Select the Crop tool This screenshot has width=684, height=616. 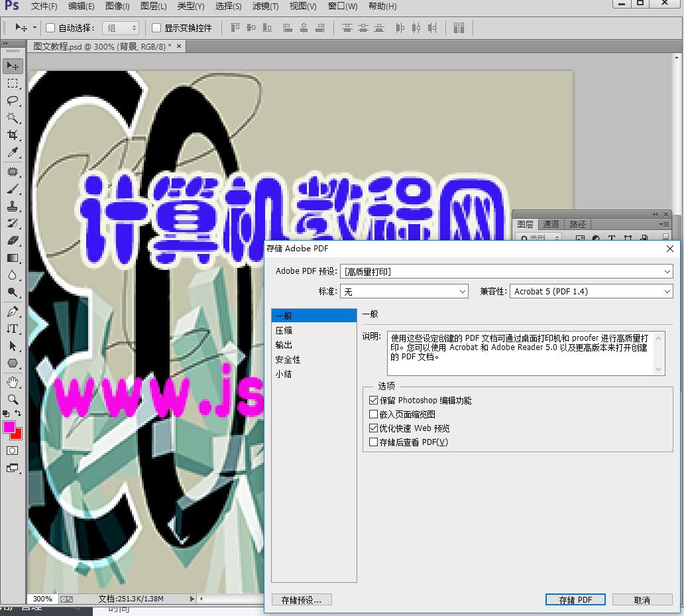point(13,135)
